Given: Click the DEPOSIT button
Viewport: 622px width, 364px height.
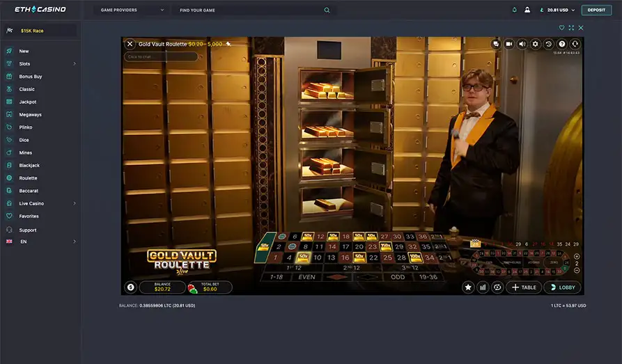Looking at the screenshot, I should (596, 10).
